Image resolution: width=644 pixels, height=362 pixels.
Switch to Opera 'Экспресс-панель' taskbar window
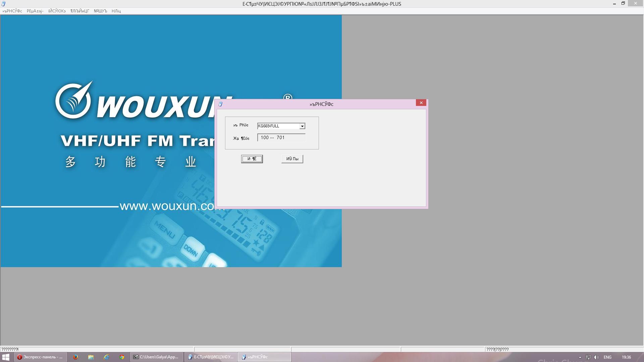[x=40, y=357]
